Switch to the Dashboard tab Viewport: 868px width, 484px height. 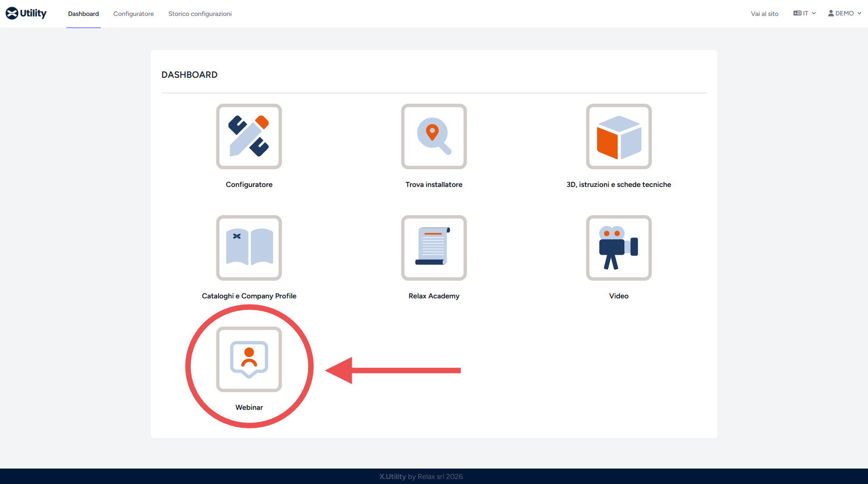[x=83, y=14]
